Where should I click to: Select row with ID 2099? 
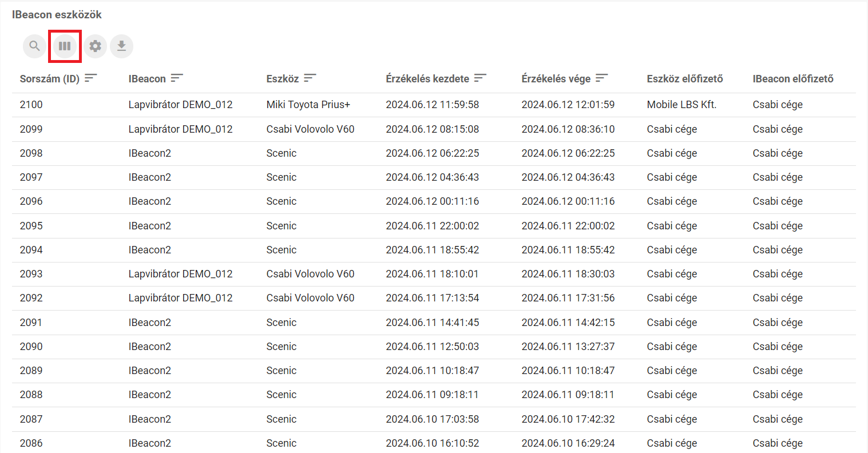point(31,129)
